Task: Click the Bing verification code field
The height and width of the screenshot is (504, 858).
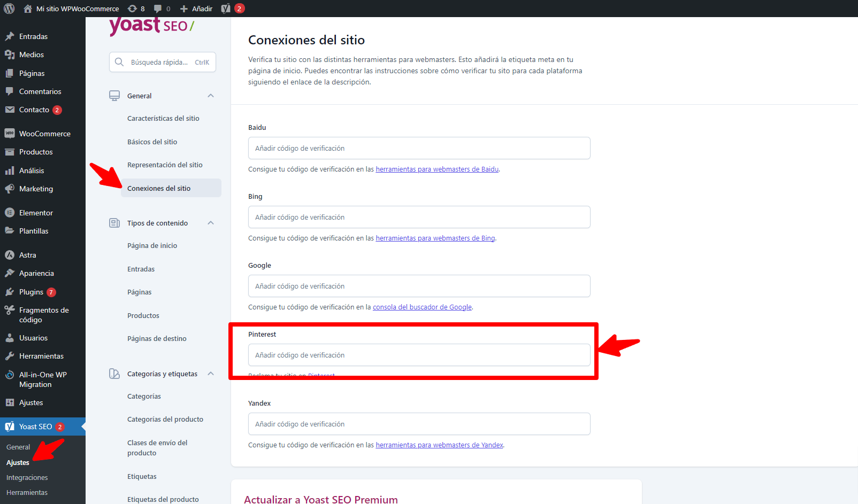Action: (419, 217)
